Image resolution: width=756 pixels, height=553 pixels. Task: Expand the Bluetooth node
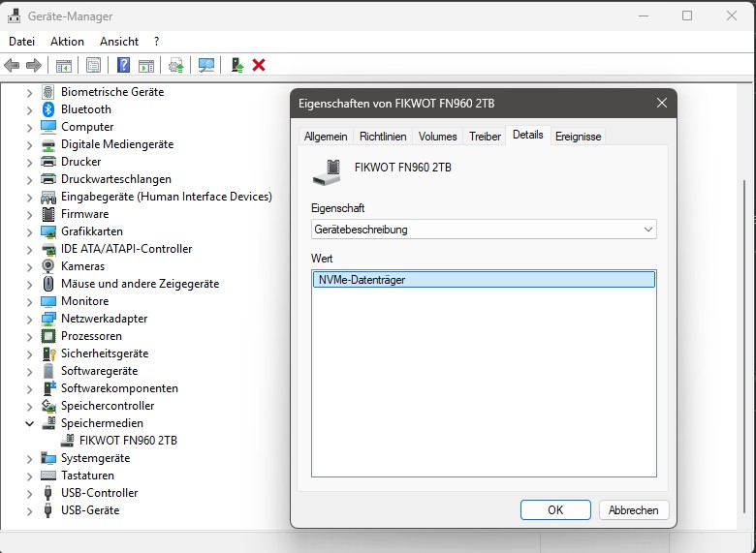tap(29, 110)
